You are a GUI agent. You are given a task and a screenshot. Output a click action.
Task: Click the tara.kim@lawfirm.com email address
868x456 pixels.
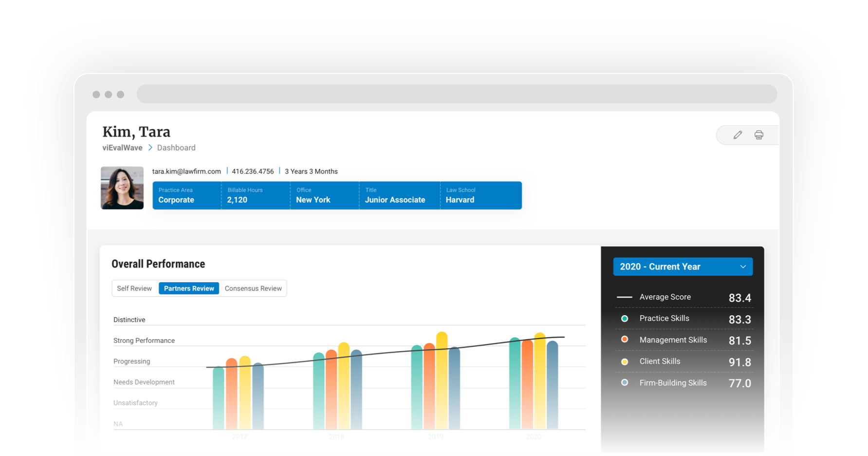pyautogui.click(x=186, y=171)
